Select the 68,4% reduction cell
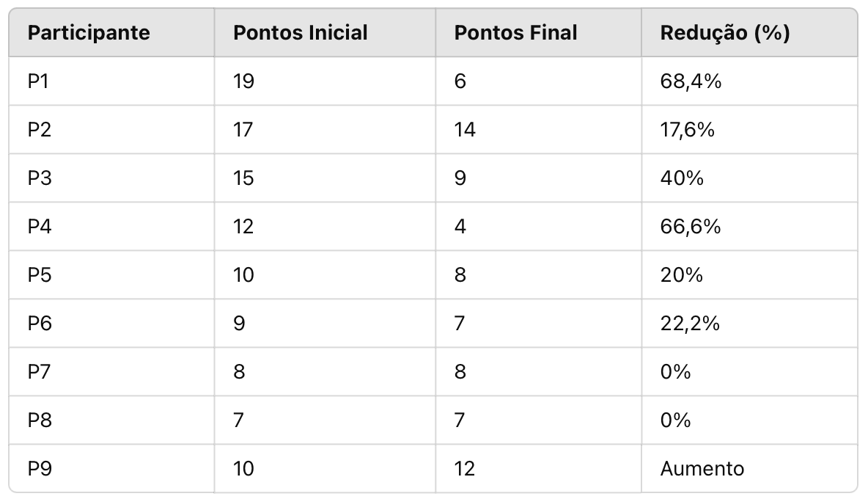The height and width of the screenshot is (499, 868). point(749,81)
